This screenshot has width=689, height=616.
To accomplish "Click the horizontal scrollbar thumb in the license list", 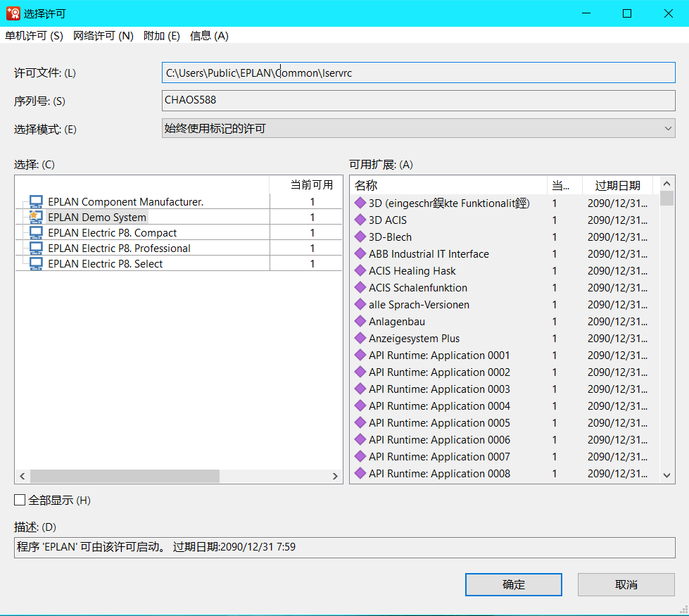I will [125, 477].
